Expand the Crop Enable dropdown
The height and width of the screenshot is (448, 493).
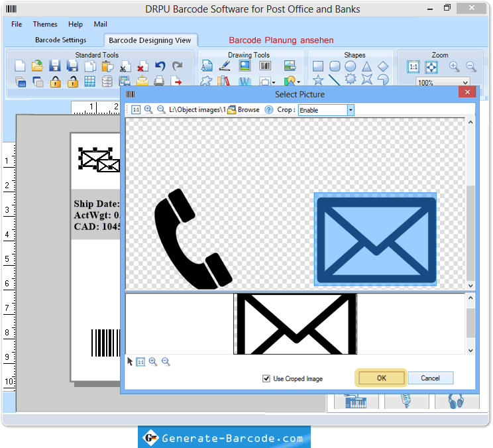(x=351, y=110)
